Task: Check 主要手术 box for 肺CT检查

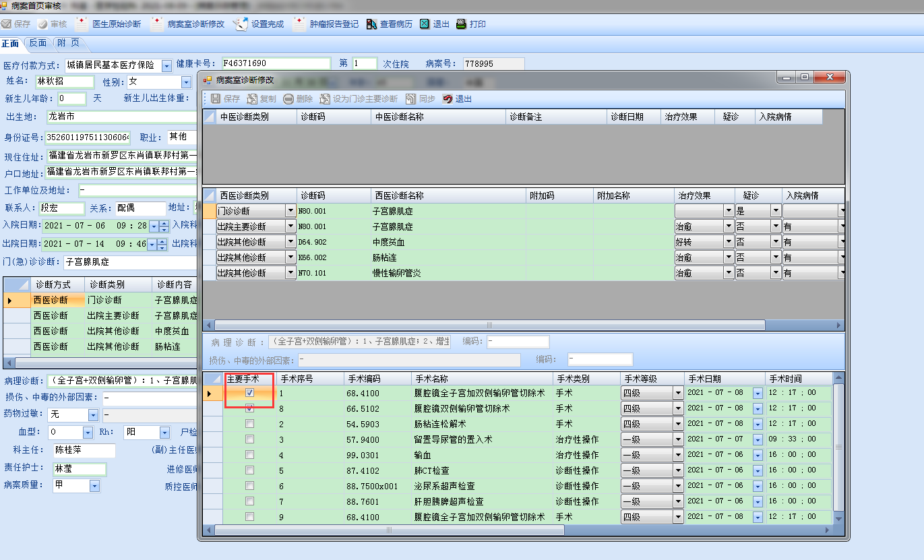Action: [250, 470]
